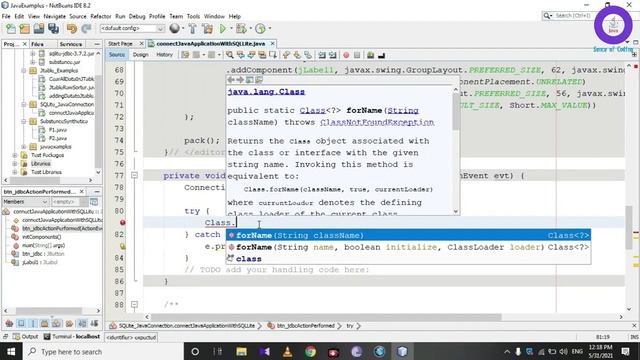Select the Design view button
640x360 pixels.
coord(140,55)
